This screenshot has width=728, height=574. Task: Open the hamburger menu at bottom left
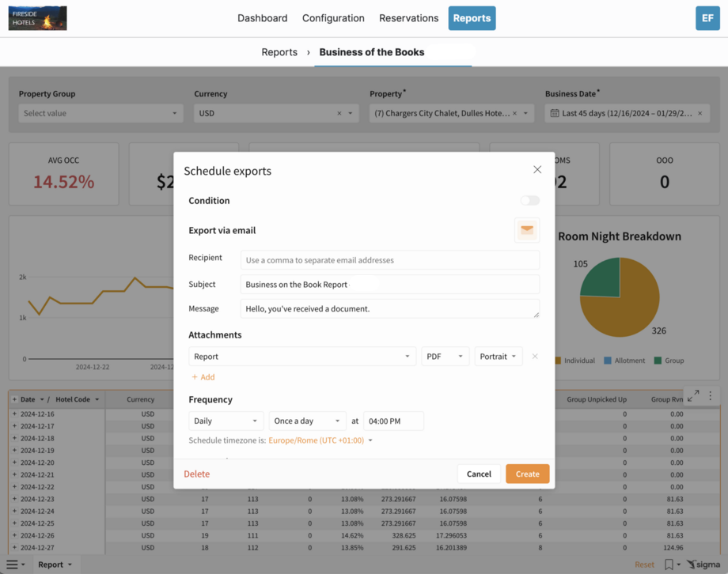[x=12, y=565]
